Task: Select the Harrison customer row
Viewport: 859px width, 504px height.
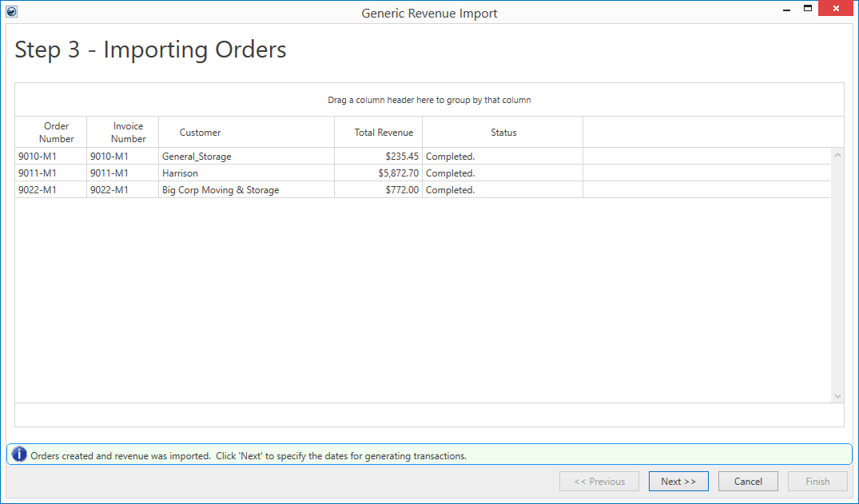Action: (180, 173)
